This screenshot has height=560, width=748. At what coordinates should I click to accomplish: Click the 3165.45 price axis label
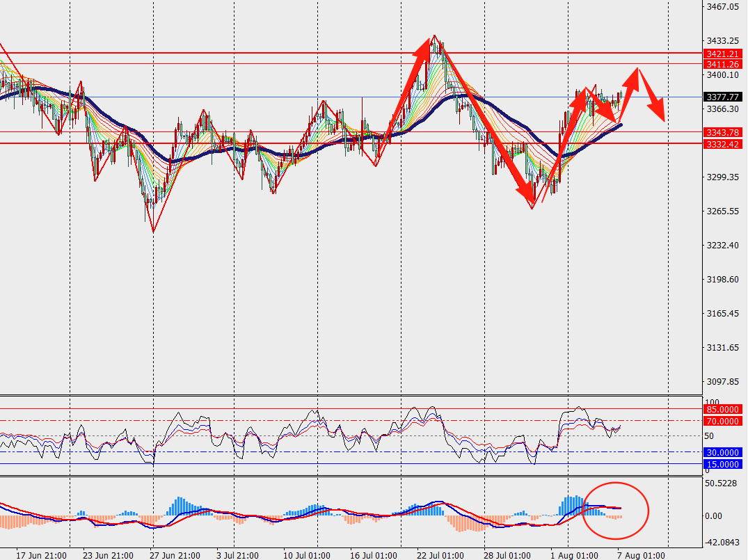click(x=722, y=313)
